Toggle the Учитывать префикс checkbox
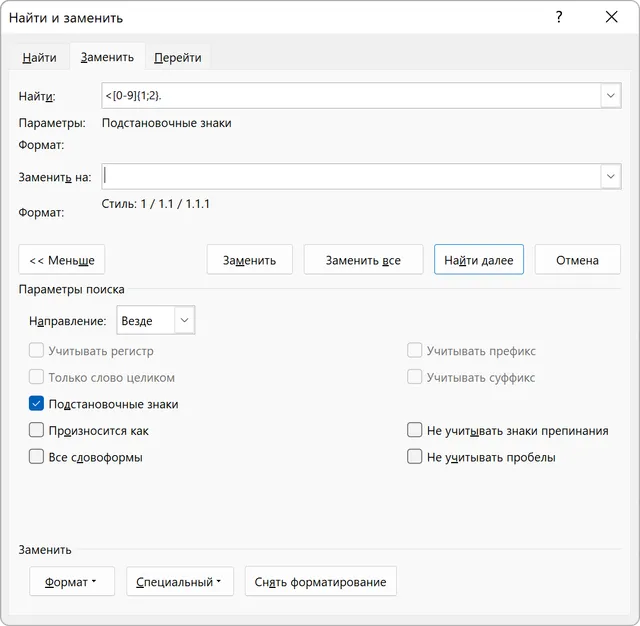The image size is (640, 626). point(414,351)
